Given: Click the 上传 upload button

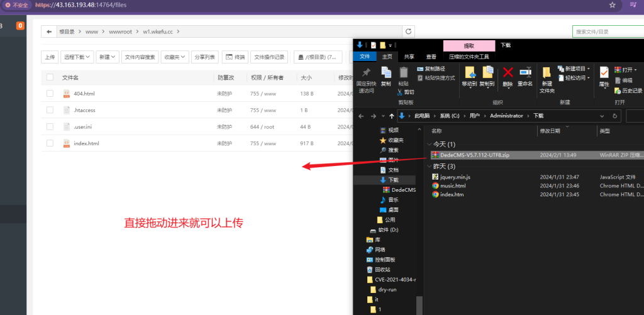Looking at the screenshot, I should 49,57.
